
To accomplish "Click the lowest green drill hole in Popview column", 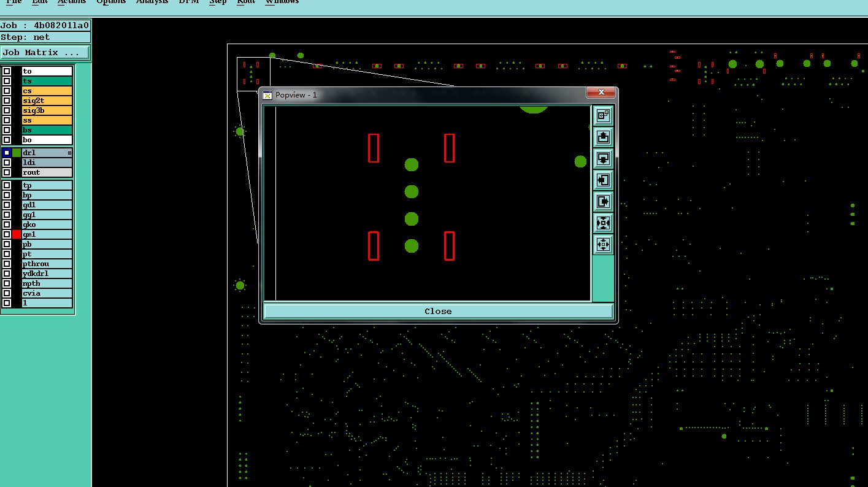I will 412,246.
